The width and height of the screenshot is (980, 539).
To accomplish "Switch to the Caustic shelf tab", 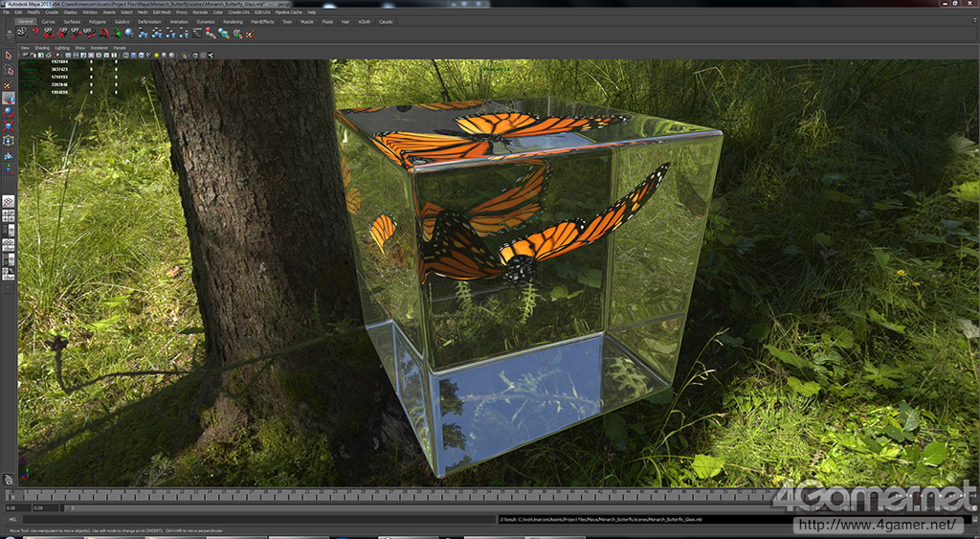I will point(387,22).
